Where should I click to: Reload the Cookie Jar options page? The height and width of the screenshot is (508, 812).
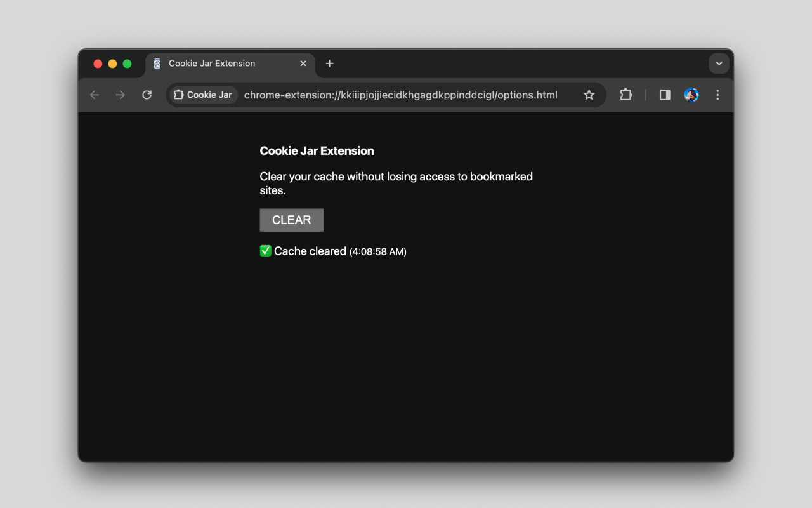tap(147, 95)
